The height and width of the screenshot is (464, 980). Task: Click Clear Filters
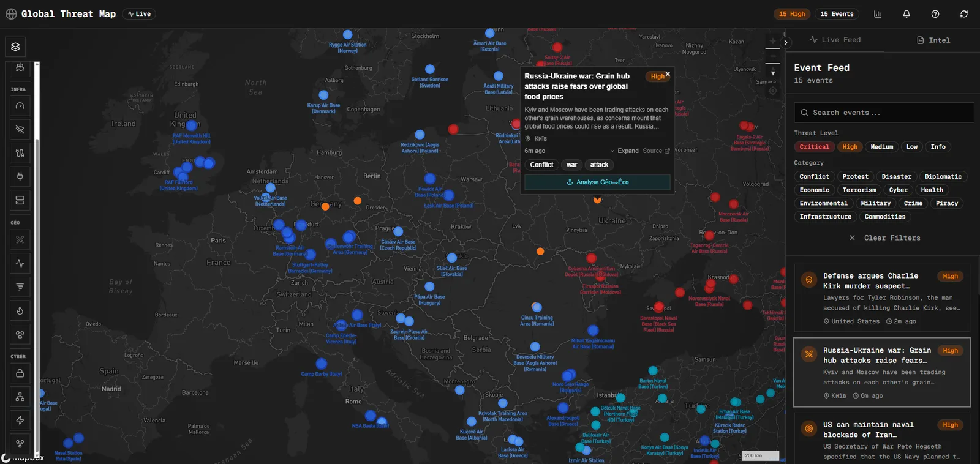tap(884, 238)
